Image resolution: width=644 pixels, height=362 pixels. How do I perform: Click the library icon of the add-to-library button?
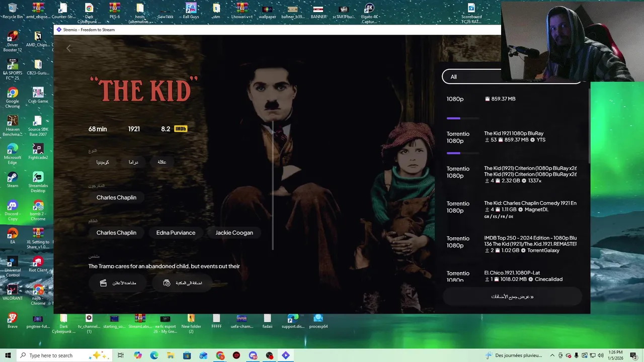click(x=167, y=283)
